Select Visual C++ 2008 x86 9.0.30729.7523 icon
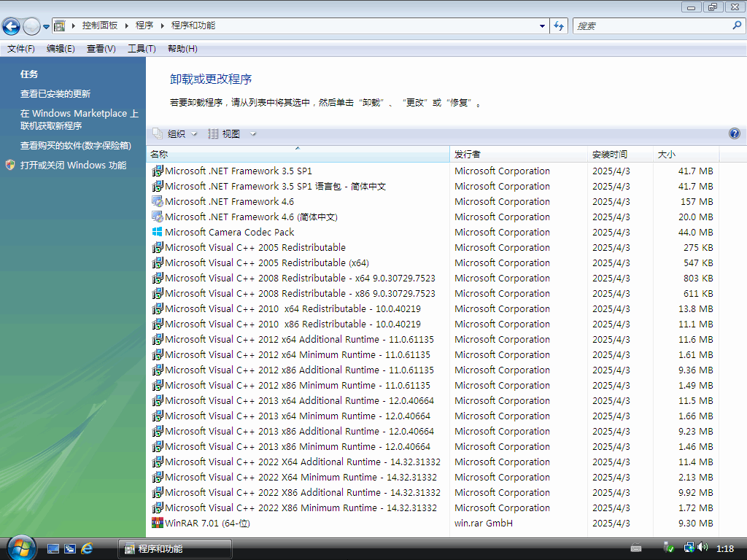The image size is (747, 560). [158, 293]
